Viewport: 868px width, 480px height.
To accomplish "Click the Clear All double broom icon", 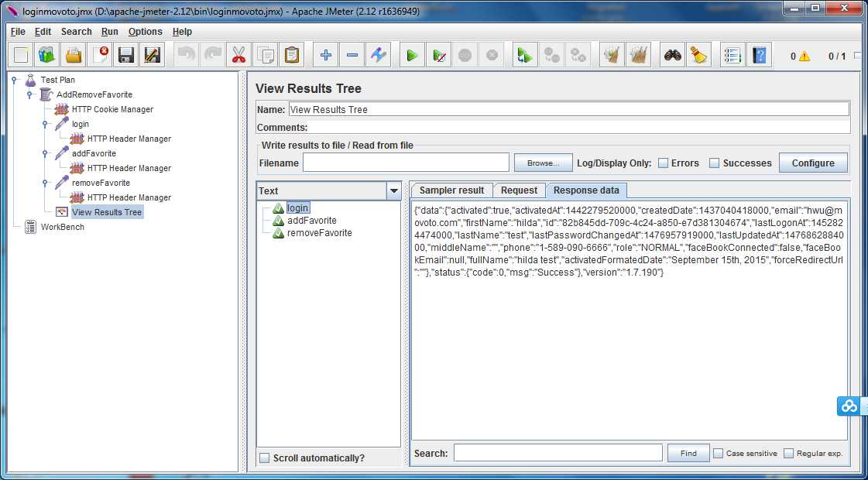I will pos(639,56).
